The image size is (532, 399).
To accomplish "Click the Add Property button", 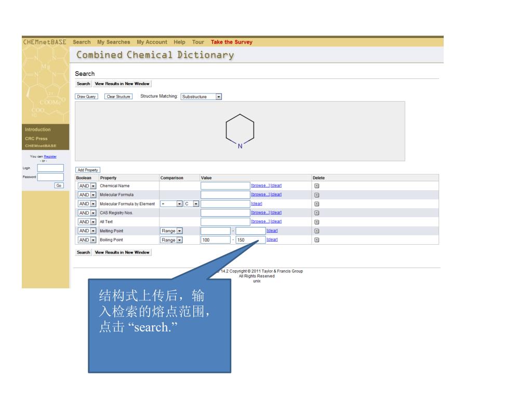I will [88, 170].
